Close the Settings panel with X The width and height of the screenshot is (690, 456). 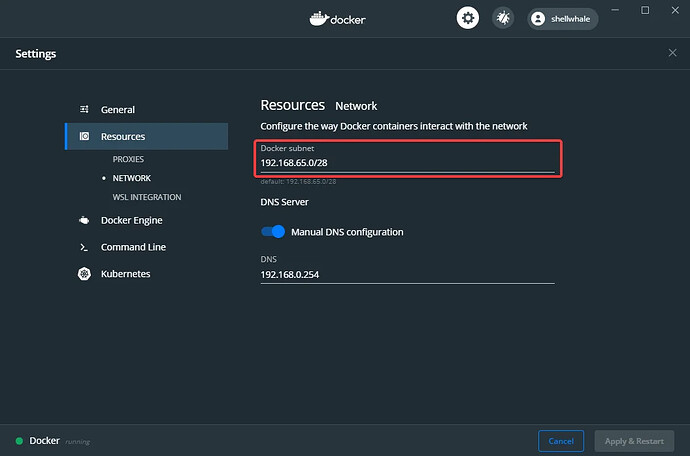click(x=672, y=52)
